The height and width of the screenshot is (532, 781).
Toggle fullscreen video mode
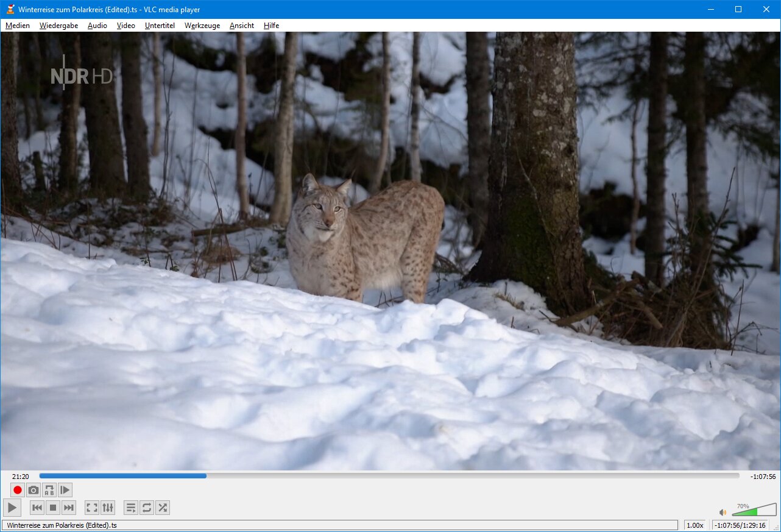91,508
